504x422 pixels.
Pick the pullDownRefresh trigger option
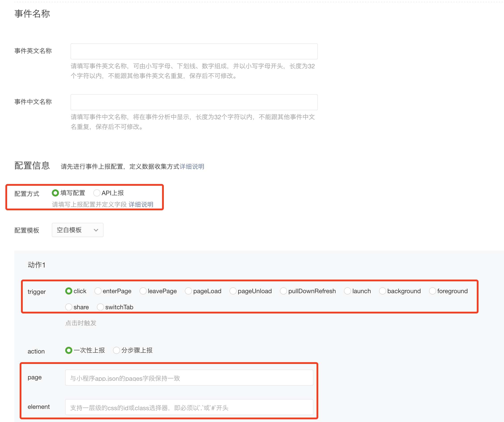[x=283, y=291]
